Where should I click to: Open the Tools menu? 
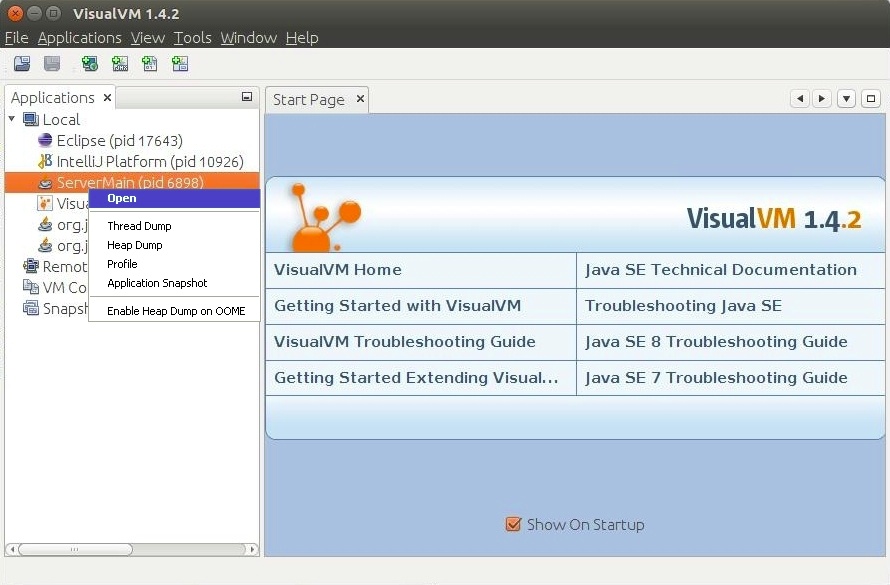click(x=192, y=37)
